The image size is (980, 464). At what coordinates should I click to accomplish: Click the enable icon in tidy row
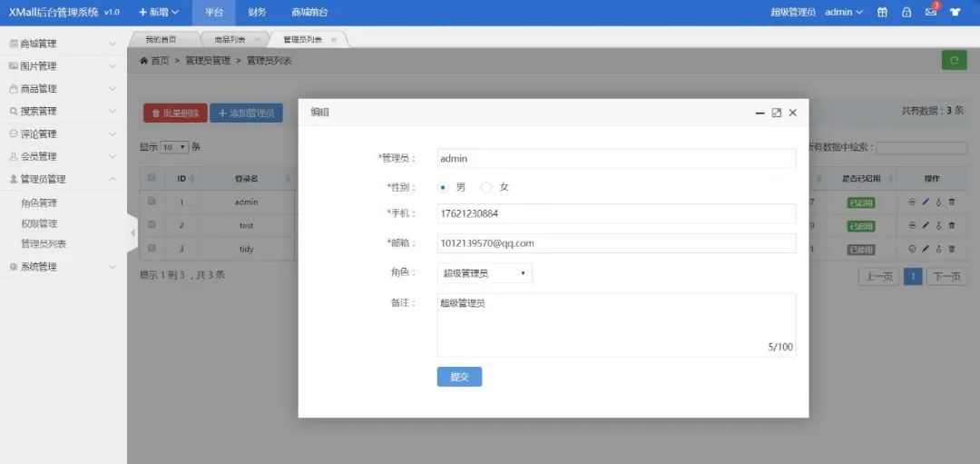pos(912,249)
